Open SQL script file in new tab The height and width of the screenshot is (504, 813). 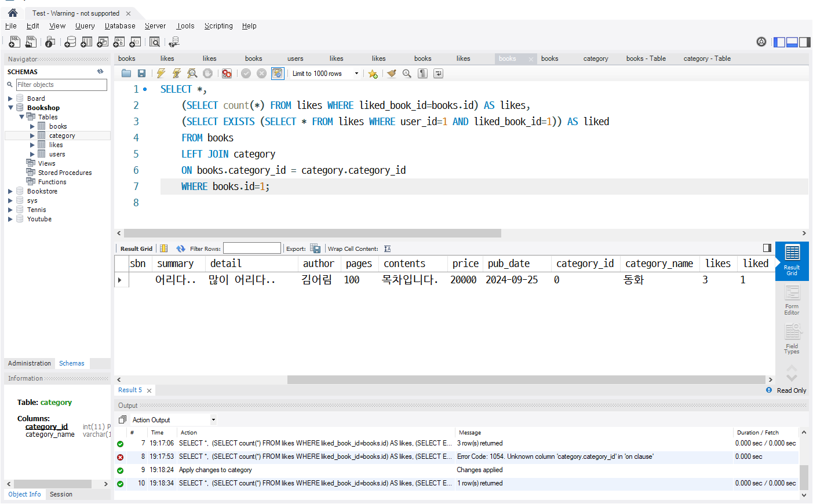pos(31,42)
